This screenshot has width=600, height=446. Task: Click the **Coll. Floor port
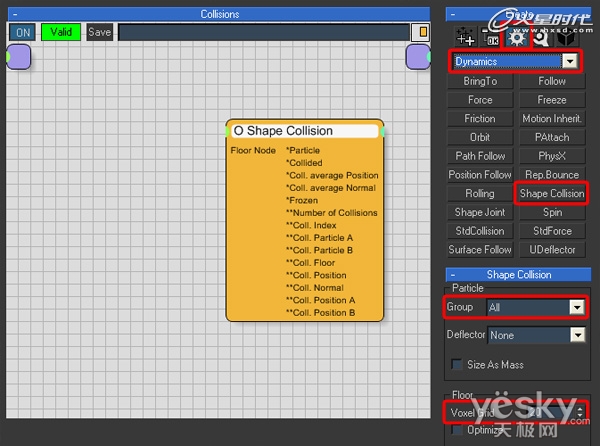coord(311,263)
